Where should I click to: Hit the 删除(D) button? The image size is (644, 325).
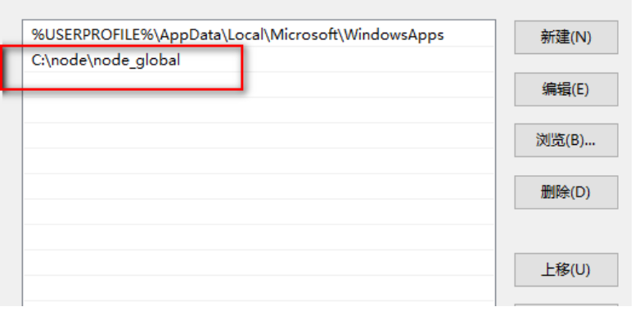pos(566,192)
